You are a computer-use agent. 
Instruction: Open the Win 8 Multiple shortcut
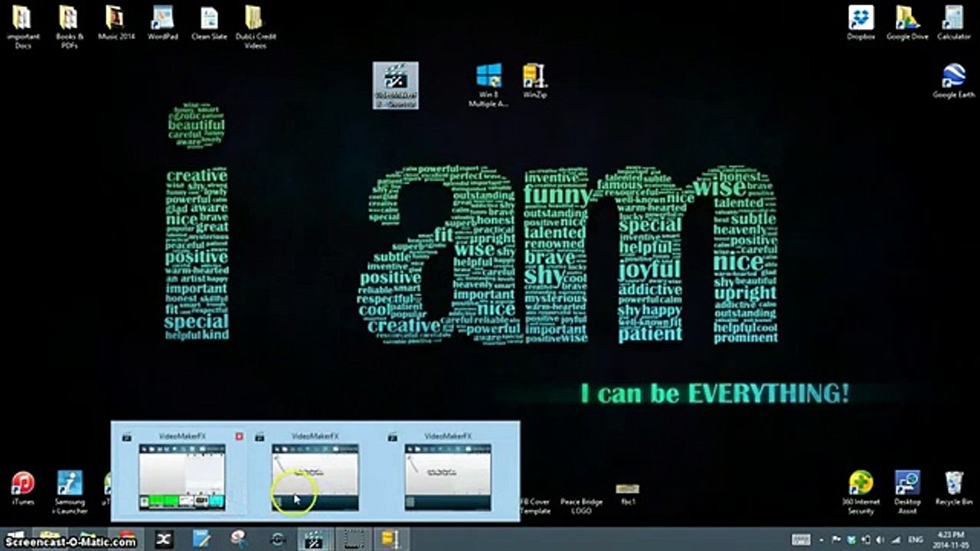(x=488, y=85)
